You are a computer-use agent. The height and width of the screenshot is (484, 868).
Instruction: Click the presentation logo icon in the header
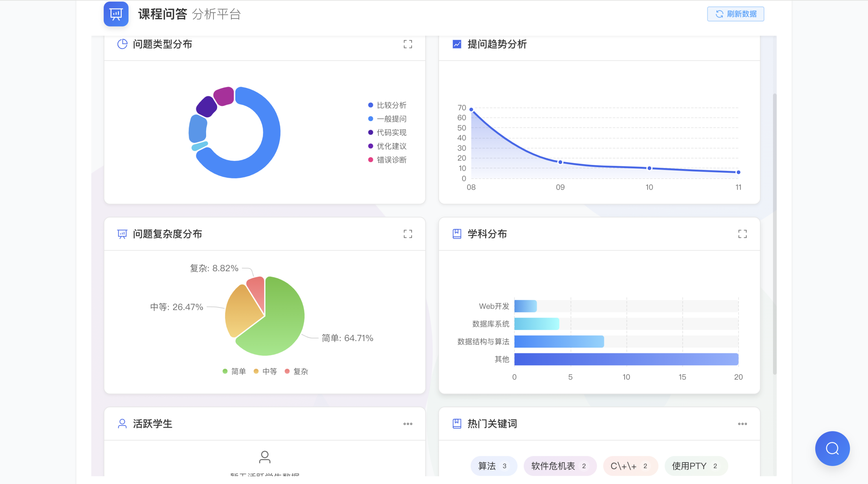tap(116, 14)
